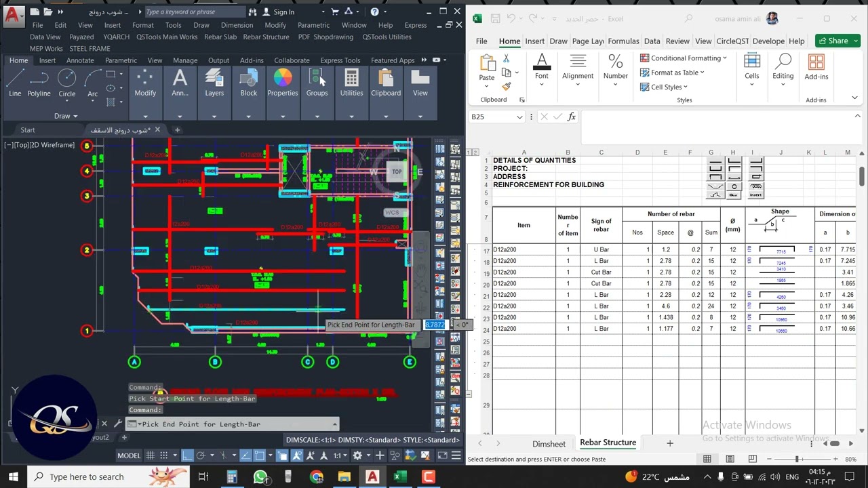Open the Page Layout tab in Excel
868x488 pixels.
click(588, 41)
